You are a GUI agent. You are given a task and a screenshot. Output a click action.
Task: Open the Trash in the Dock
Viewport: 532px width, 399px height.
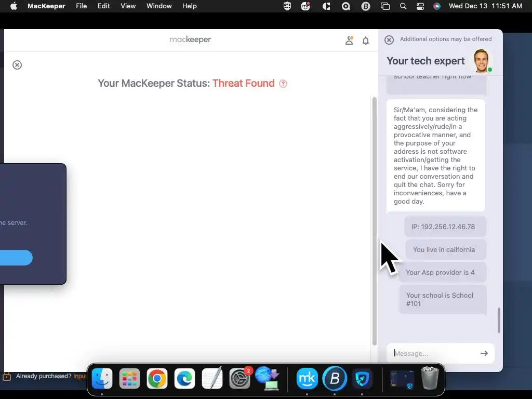tap(430, 378)
